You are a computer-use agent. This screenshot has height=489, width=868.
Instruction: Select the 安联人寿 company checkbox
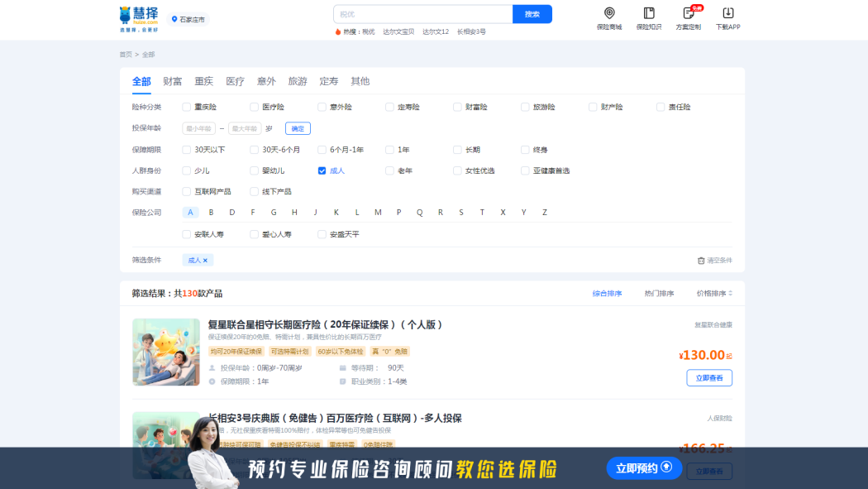[187, 234]
